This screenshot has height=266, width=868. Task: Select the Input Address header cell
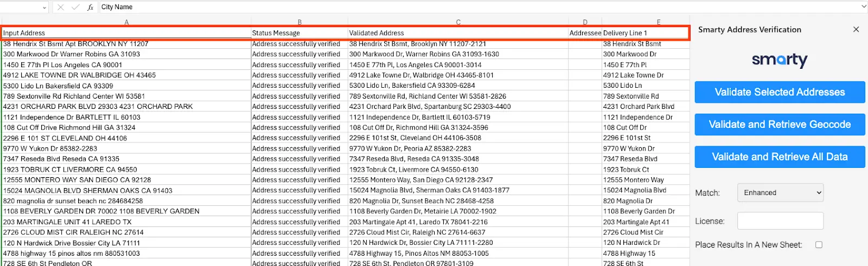point(126,33)
